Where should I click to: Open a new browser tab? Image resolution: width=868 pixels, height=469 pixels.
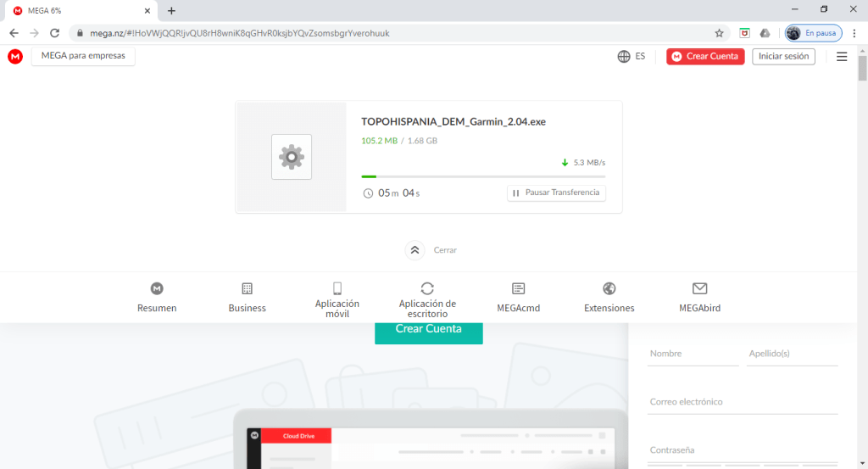point(171,10)
